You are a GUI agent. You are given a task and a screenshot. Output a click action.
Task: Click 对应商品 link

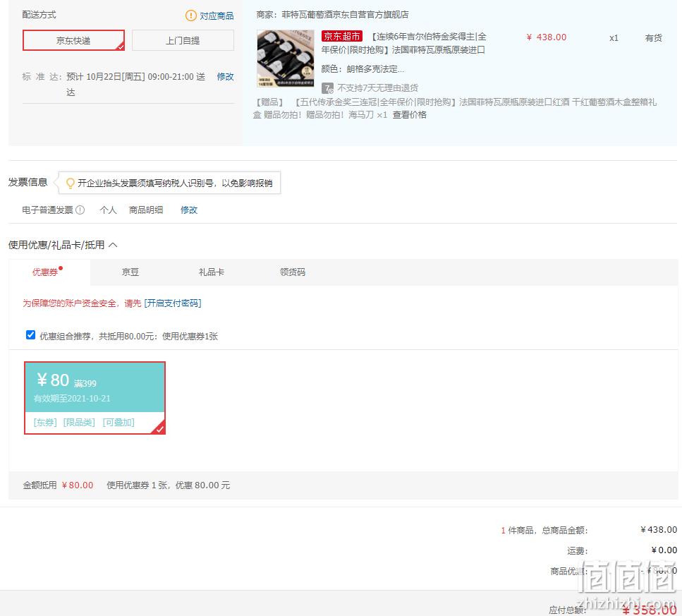tap(217, 16)
